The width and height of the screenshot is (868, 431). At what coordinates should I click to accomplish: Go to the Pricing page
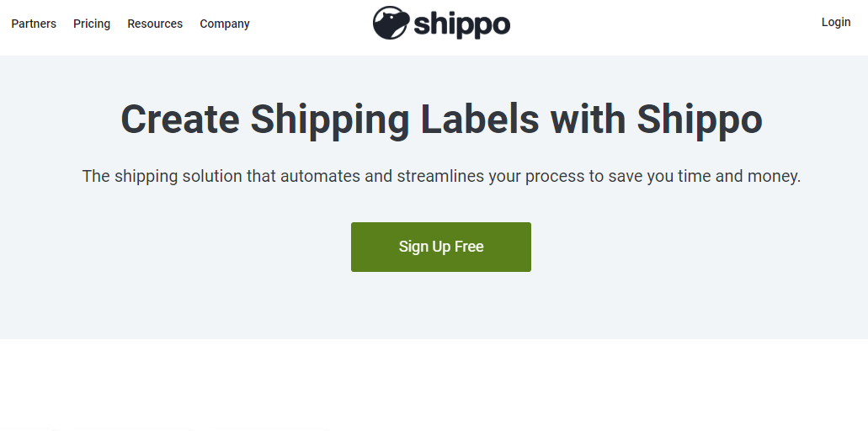[x=92, y=24]
